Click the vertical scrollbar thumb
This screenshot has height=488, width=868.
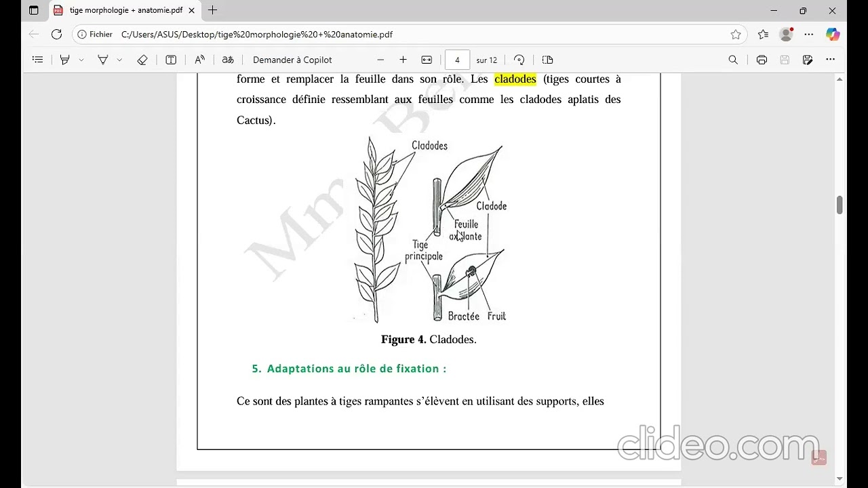click(840, 205)
